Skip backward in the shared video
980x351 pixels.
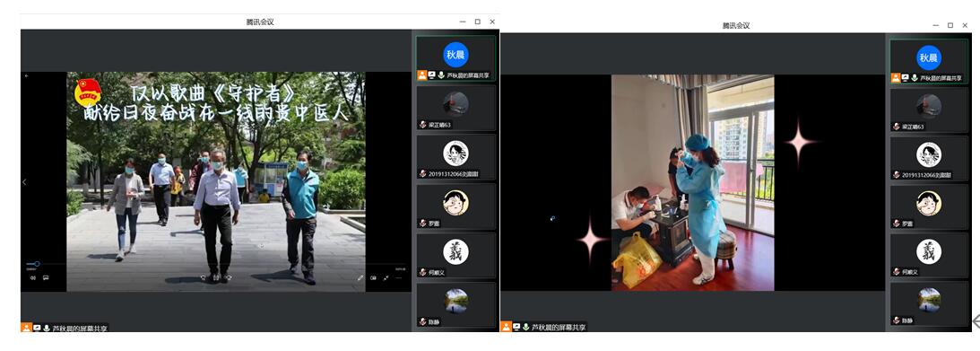coord(204,276)
